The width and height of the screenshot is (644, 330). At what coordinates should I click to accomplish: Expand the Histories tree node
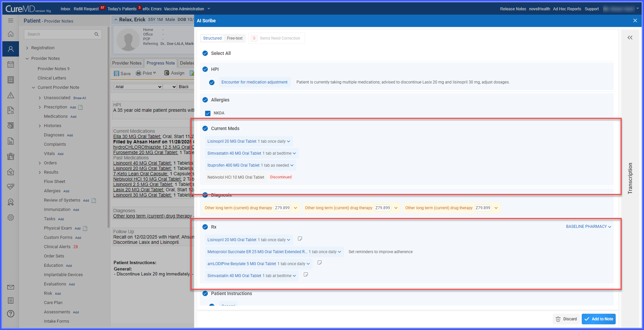click(40, 126)
